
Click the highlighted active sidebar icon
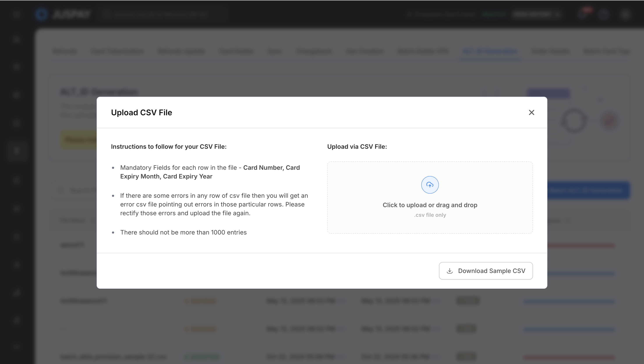(x=16, y=150)
